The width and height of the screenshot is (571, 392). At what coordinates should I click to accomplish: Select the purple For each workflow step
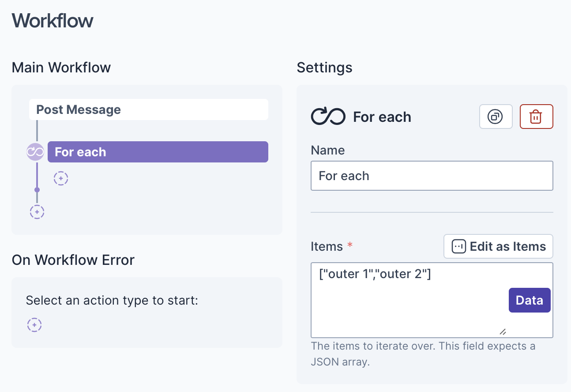coord(158,152)
